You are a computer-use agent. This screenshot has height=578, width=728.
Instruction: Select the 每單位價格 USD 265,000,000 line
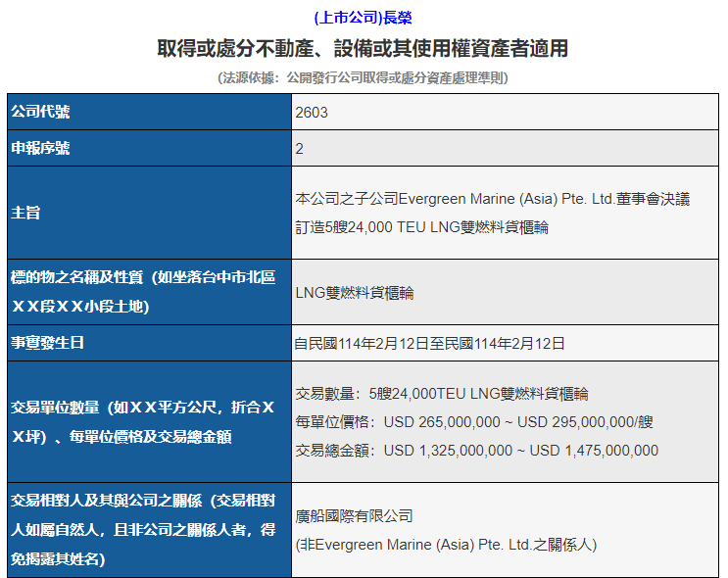click(474, 422)
